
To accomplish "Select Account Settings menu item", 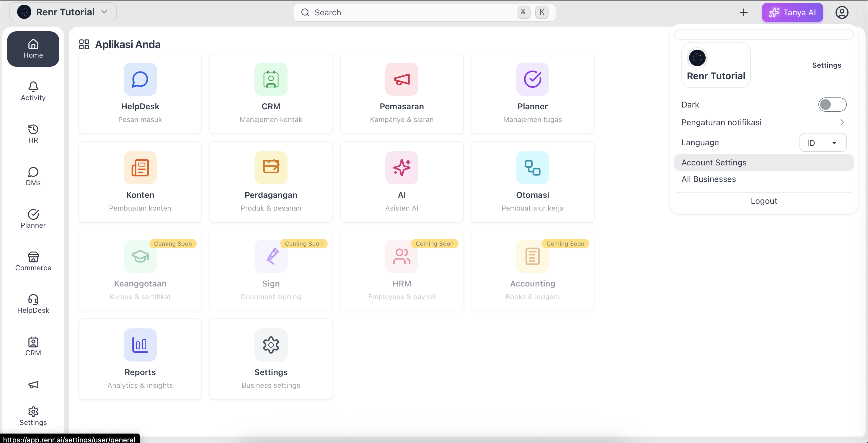I will click(x=763, y=162).
